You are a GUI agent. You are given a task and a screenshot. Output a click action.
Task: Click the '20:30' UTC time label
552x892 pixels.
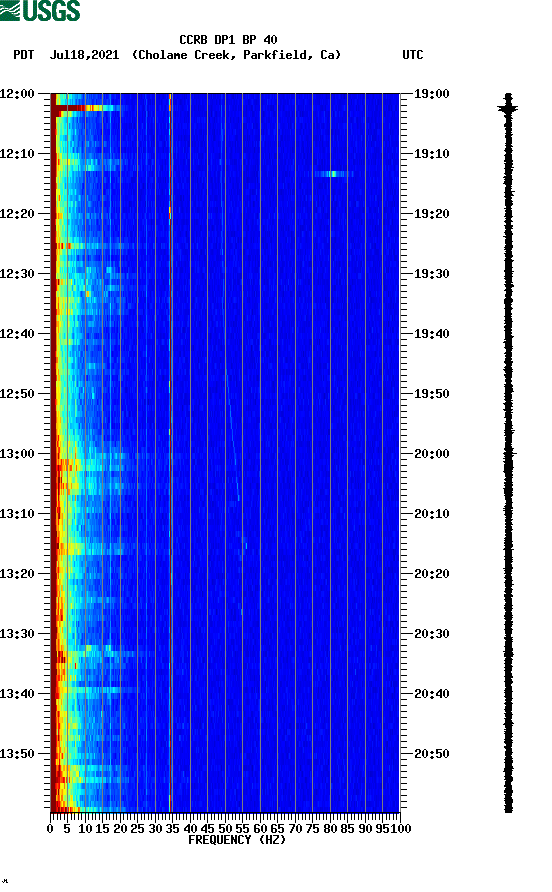coord(431,634)
